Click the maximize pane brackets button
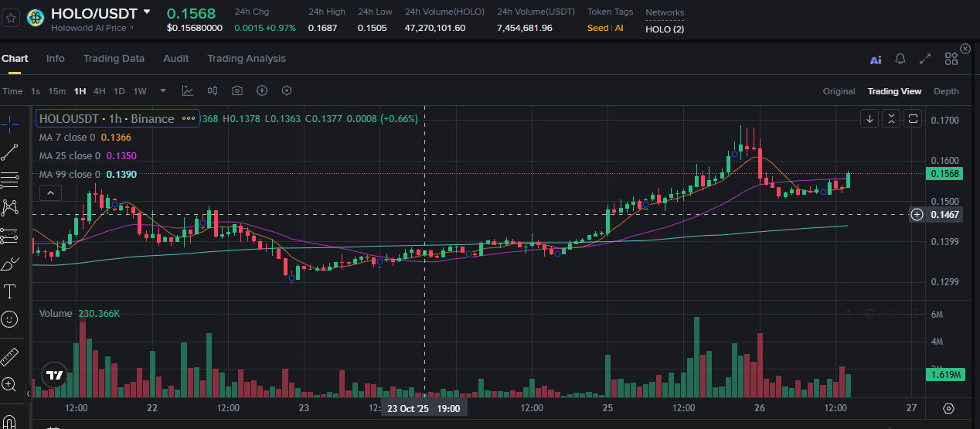980x429 pixels. point(913,118)
